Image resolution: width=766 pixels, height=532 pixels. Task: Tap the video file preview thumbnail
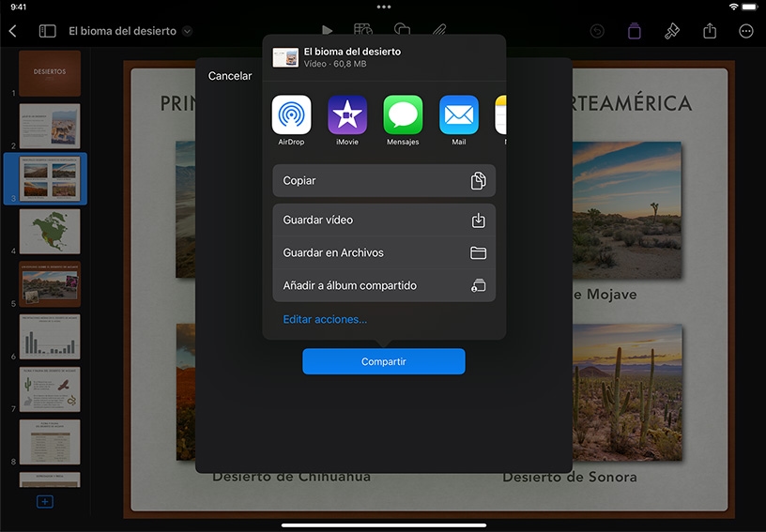point(285,57)
